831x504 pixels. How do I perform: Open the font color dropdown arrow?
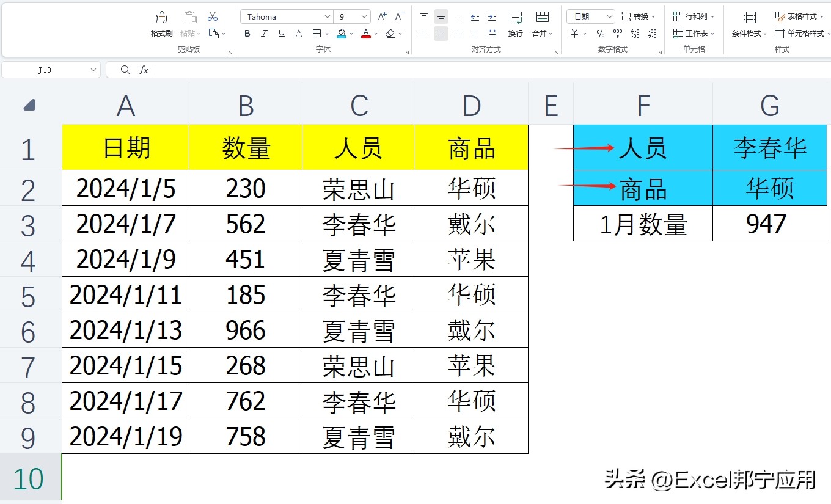376,34
